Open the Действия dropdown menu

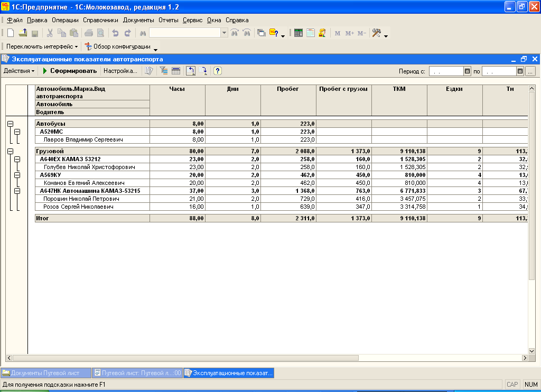(19, 71)
